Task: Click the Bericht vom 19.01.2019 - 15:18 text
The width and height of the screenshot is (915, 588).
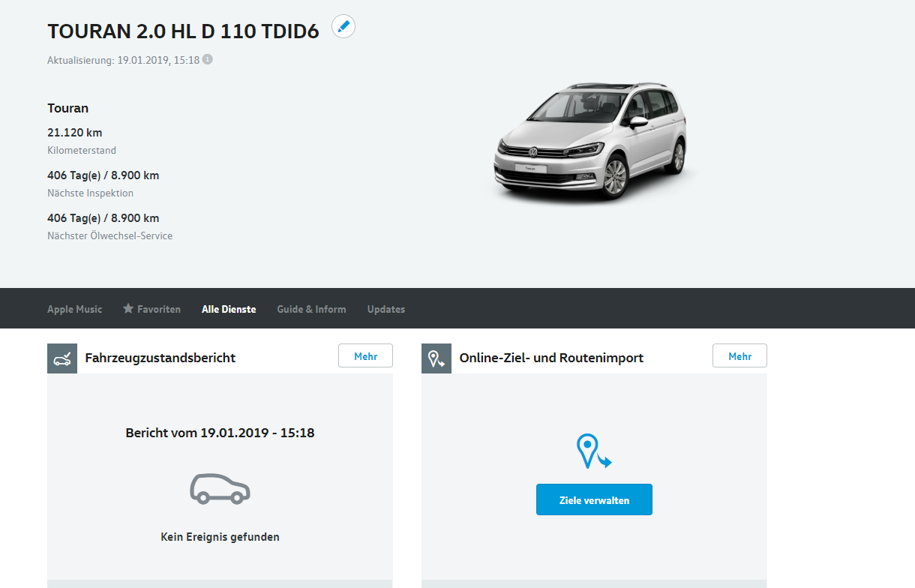Action: 220,433
